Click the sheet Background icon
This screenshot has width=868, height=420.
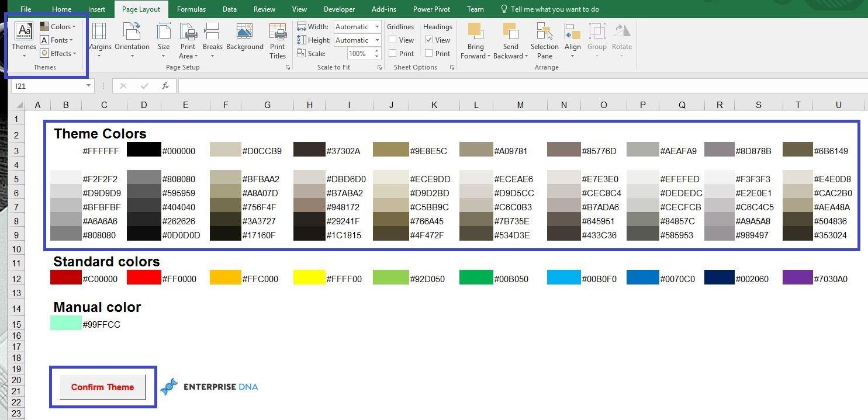click(x=244, y=31)
